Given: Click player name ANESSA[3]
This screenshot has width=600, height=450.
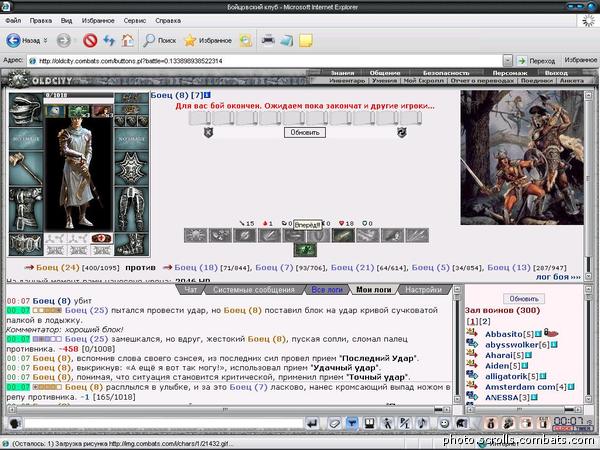Looking at the screenshot, I should point(507,398).
